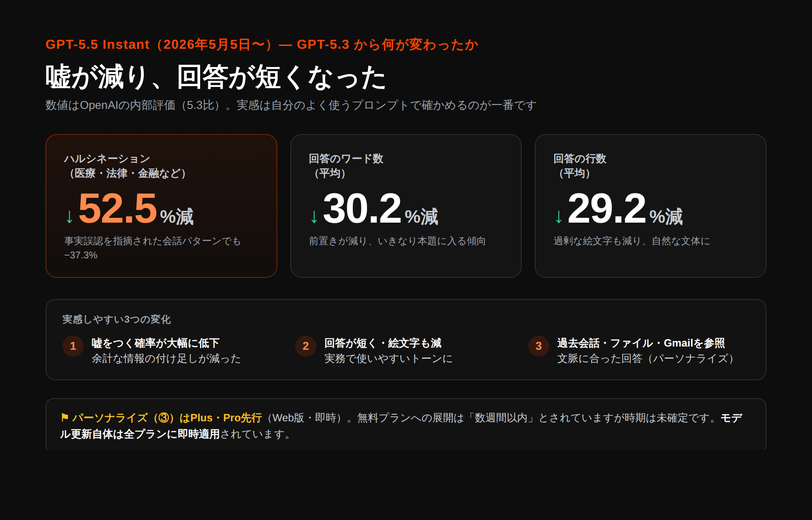The width and height of the screenshot is (812, 520).
Task: Click the numbered circle badge '1'
Action: 73,346
